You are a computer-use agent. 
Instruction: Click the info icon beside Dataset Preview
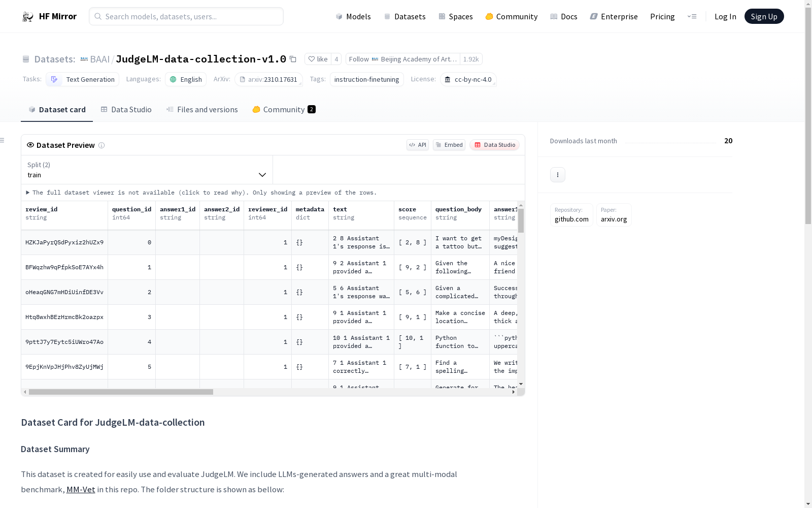pos(101,145)
